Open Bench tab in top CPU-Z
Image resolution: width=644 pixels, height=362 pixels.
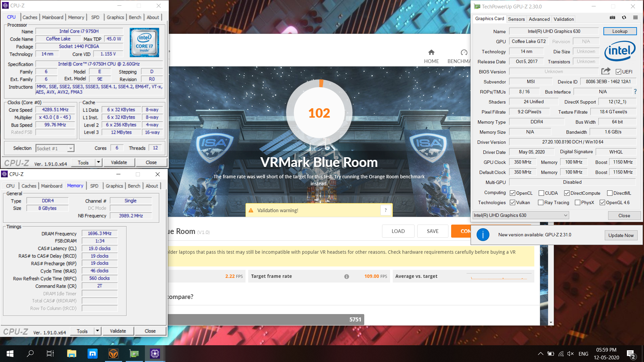point(135,17)
